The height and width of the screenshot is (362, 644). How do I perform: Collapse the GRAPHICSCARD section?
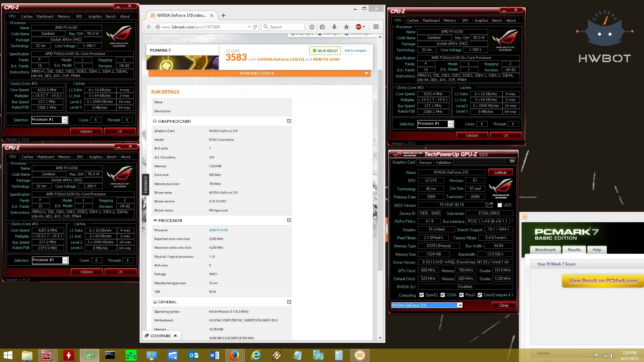point(289,121)
